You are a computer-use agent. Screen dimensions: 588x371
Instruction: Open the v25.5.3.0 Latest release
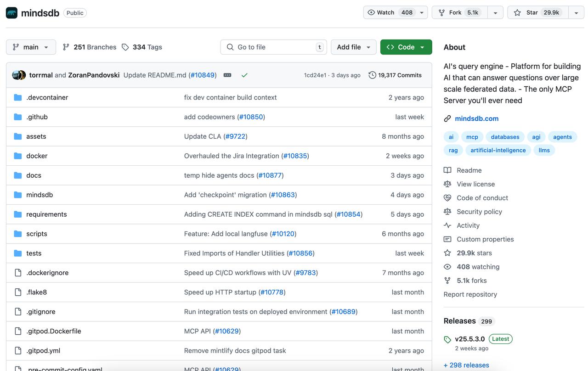pyautogui.click(x=484, y=339)
